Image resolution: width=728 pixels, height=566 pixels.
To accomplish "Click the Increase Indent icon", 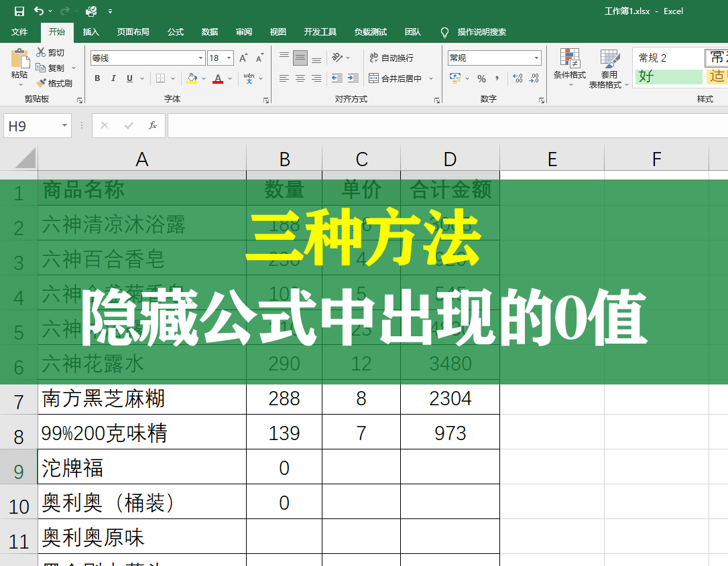I will (353, 78).
